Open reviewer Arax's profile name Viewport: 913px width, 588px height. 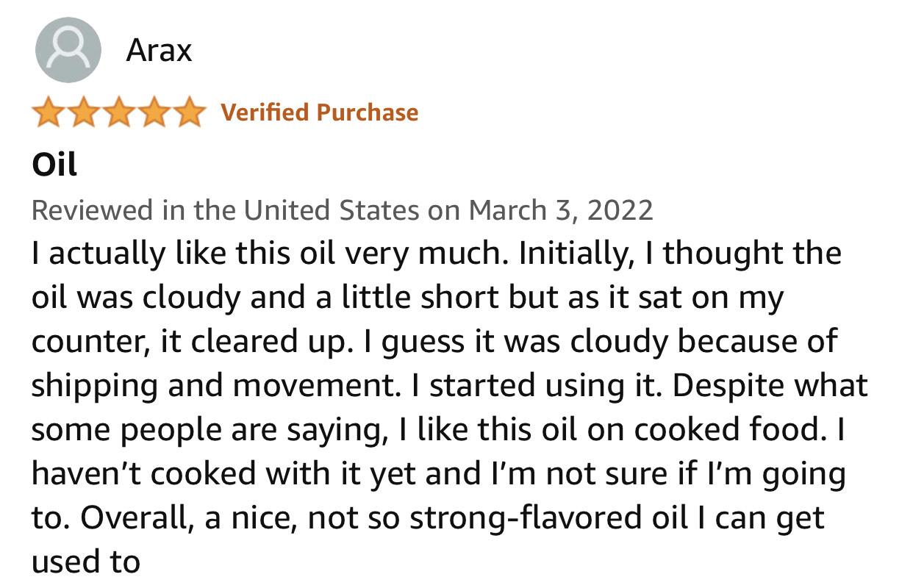(x=159, y=50)
